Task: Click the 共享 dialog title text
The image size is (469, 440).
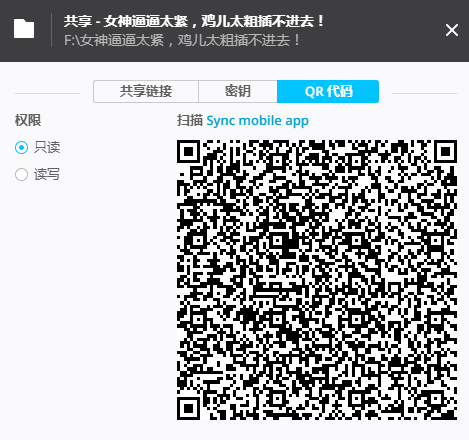Action: 194,21
